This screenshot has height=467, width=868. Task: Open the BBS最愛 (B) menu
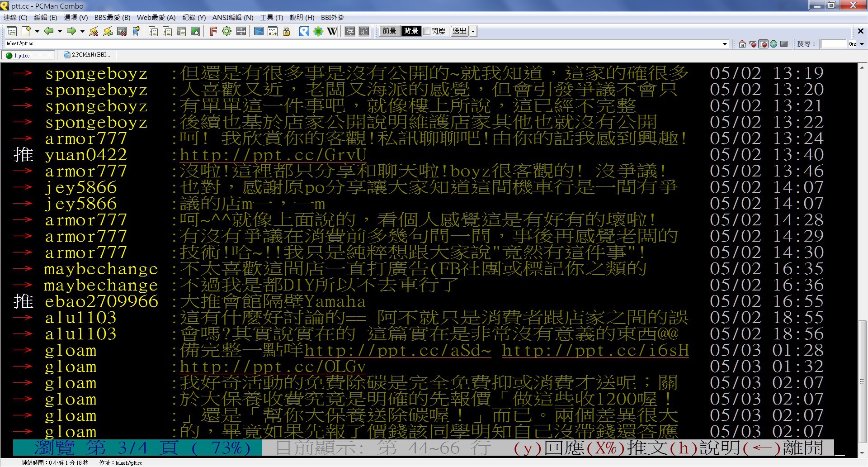click(x=112, y=18)
